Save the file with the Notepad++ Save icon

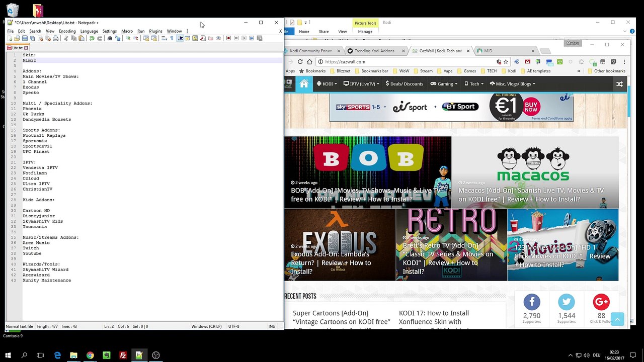pyautogui.click(x=25, y=38)
